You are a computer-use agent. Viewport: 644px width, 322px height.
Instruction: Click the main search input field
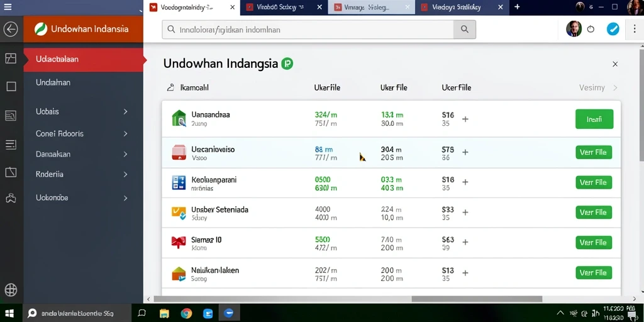point(308,30)
